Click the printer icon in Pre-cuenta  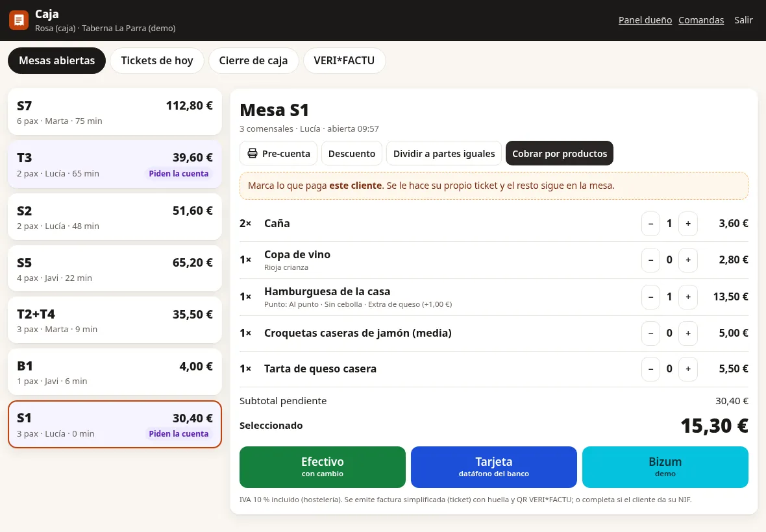pos(252,153)
